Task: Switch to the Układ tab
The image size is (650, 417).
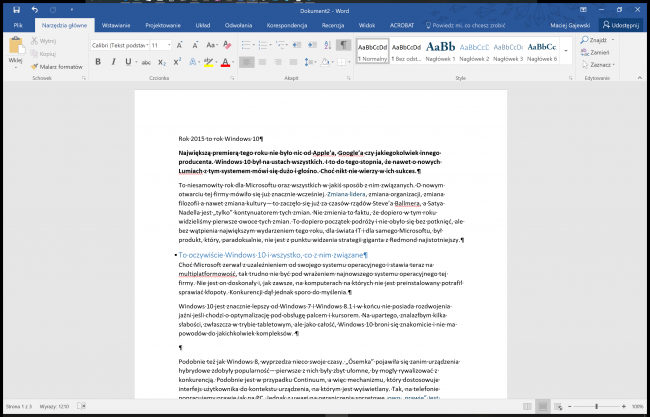Action: point(203,25)
